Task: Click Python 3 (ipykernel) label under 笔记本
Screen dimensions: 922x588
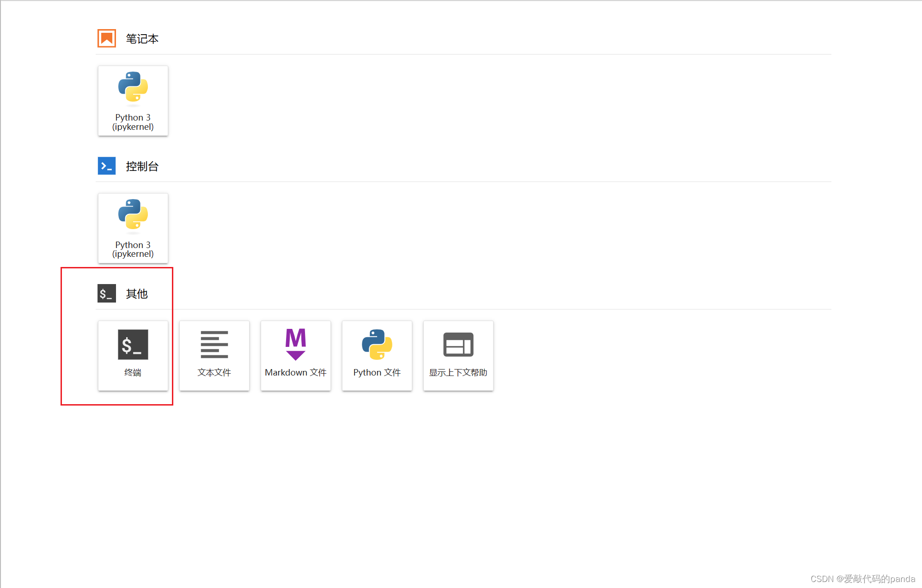Action: click(x=133, y=122)
